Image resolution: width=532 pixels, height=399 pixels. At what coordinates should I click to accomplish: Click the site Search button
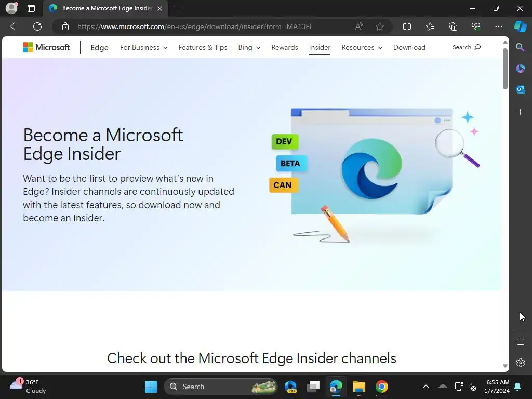pyautogui.click(x=467, y=47)
